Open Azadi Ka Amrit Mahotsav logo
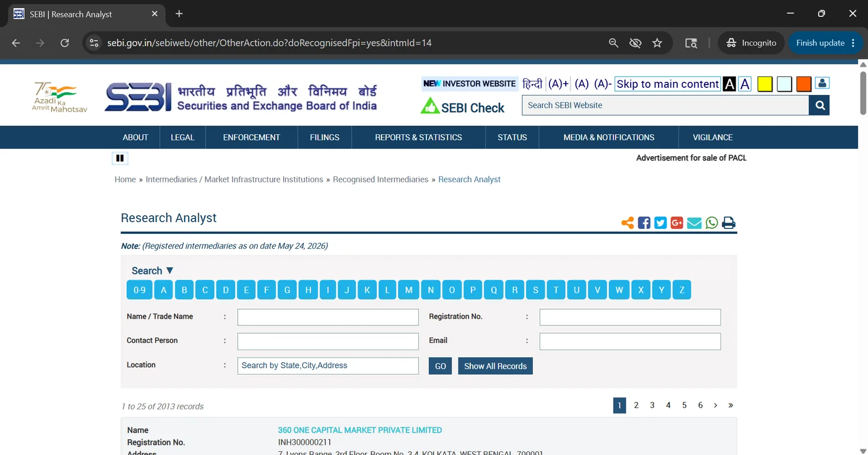Screen dimensions: 868x455 point(60,97)
